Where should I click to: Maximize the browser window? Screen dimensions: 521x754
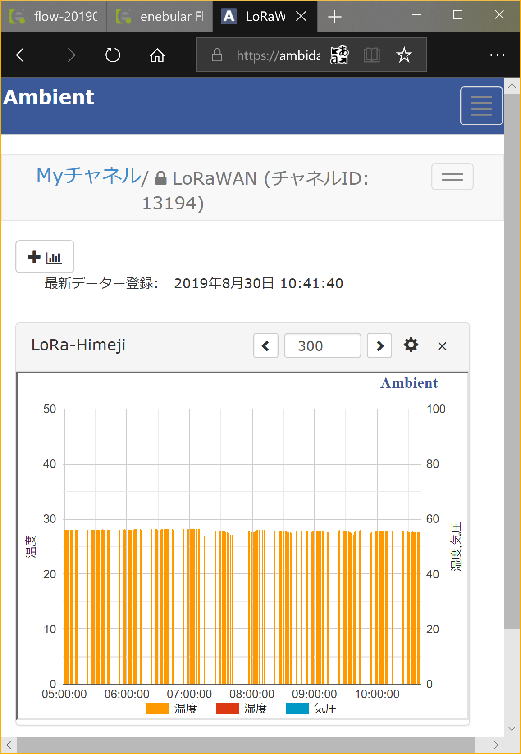tap(457, 15)
